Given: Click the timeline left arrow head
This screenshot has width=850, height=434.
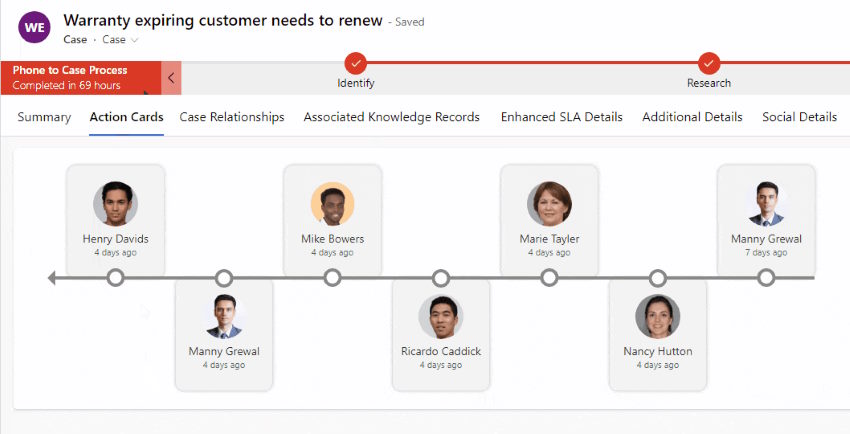Looking at the screenshot, I should pos(52,278).
